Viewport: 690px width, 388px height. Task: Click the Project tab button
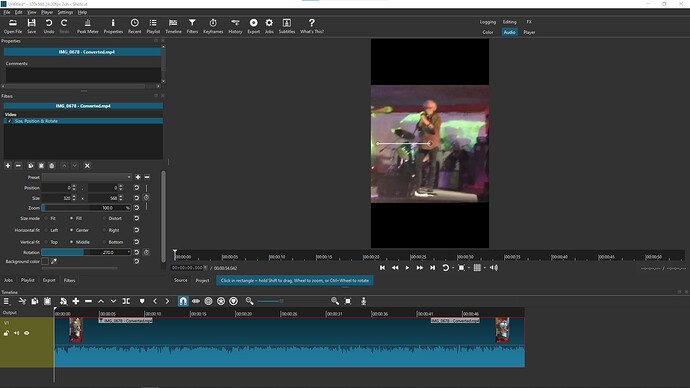tap(202, 280)
